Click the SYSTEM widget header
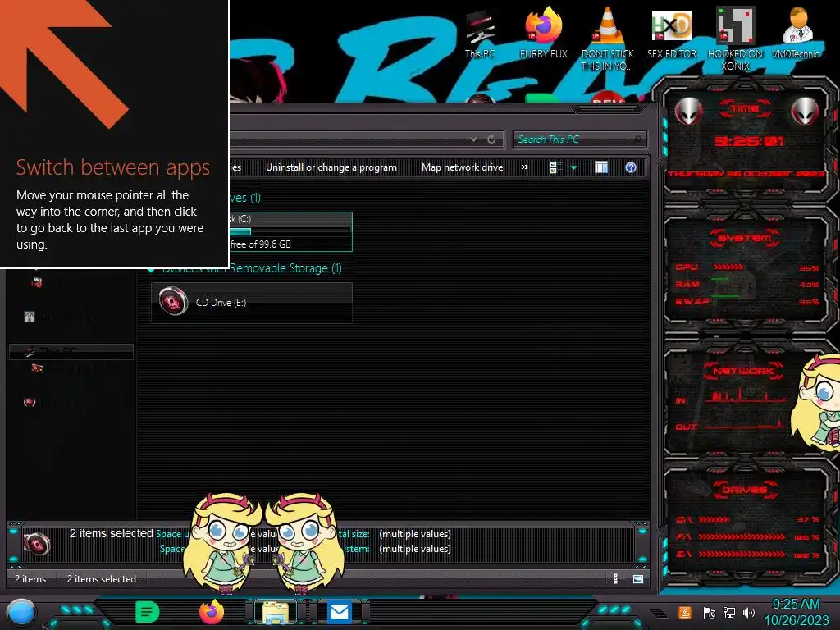 [x=745, y=238]
